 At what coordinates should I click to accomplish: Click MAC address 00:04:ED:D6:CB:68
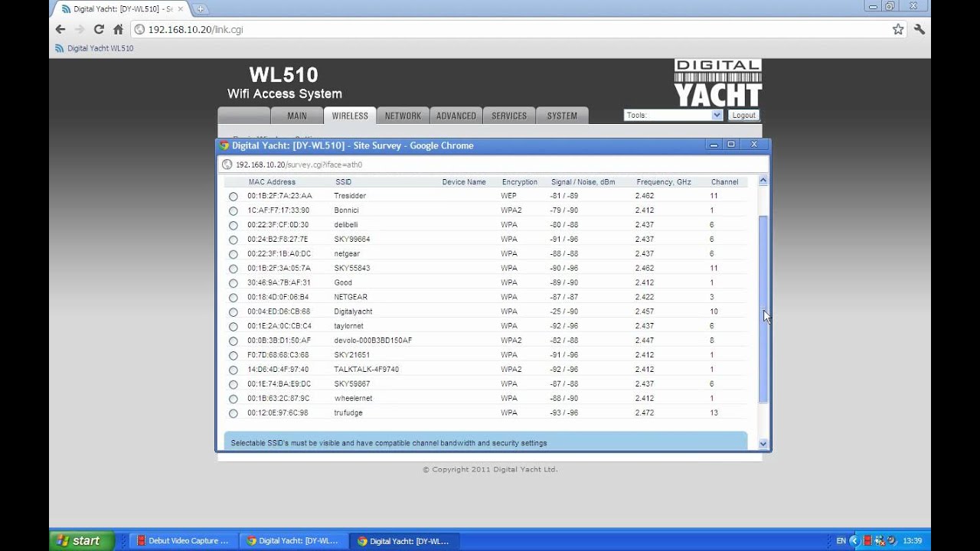tap(279, 311)
